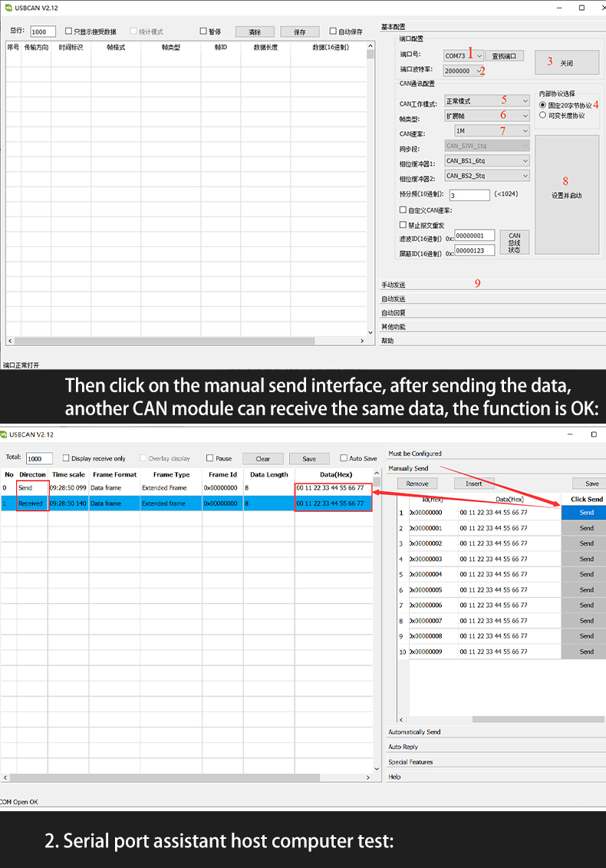Click 设置并启动 button
The height and width of the screenshot is (868, 606).
click(567, 195)
